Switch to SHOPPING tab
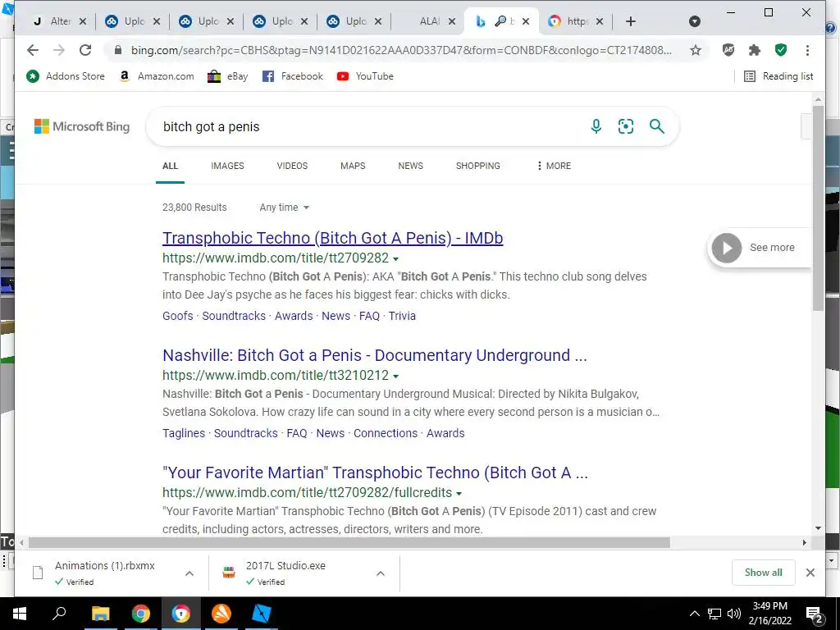Image resolution: width=840 pixels, height=630 pixels. coord(478,166)
